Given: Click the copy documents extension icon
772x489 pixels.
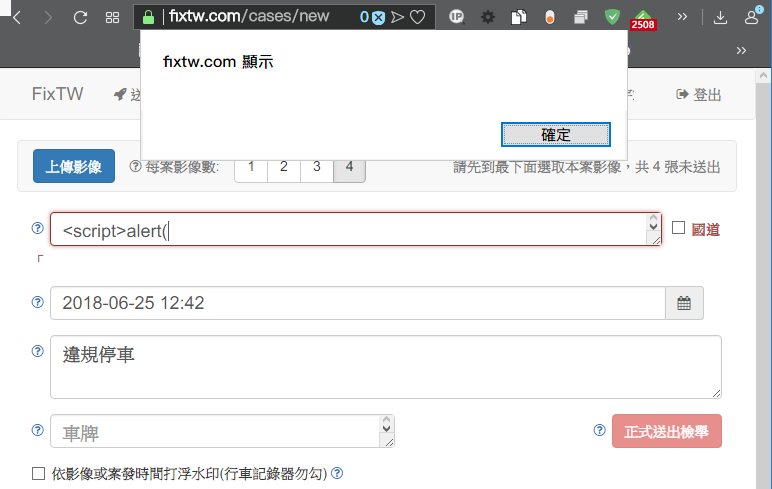Looking at the screenshot, I should point(518,17).
